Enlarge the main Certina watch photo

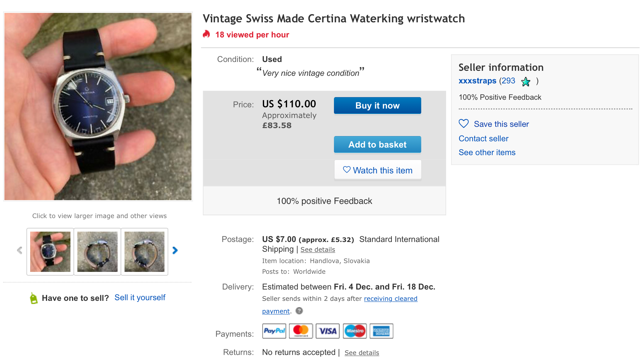pos(98,106)
